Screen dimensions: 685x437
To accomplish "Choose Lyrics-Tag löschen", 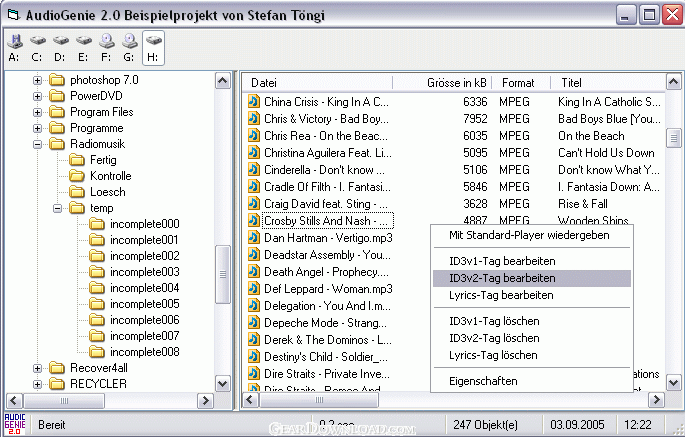I will [x=532, y=355].
